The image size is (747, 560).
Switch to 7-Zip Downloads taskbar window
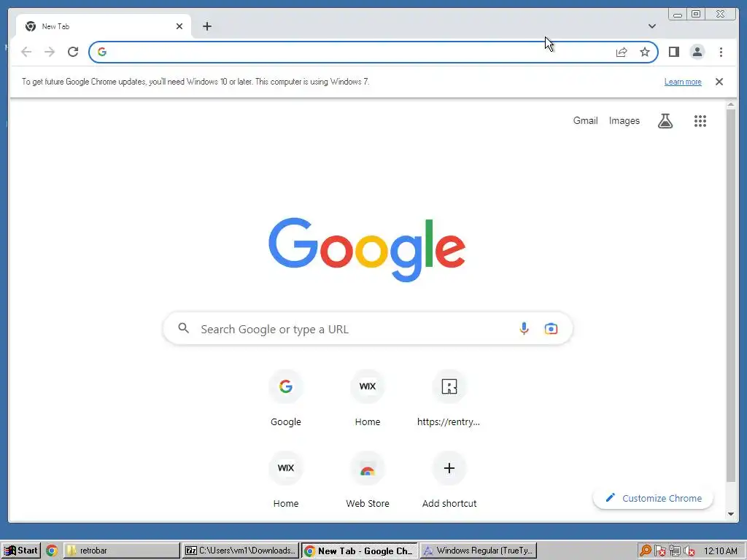coord(241,551)
